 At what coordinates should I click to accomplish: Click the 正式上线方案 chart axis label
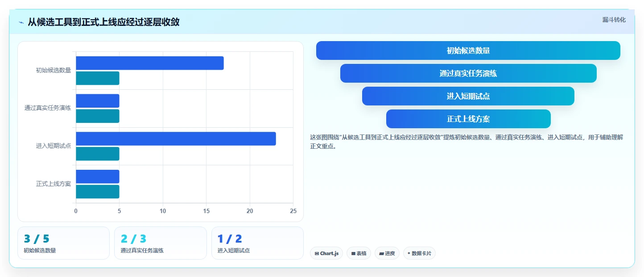coord(54,184)
